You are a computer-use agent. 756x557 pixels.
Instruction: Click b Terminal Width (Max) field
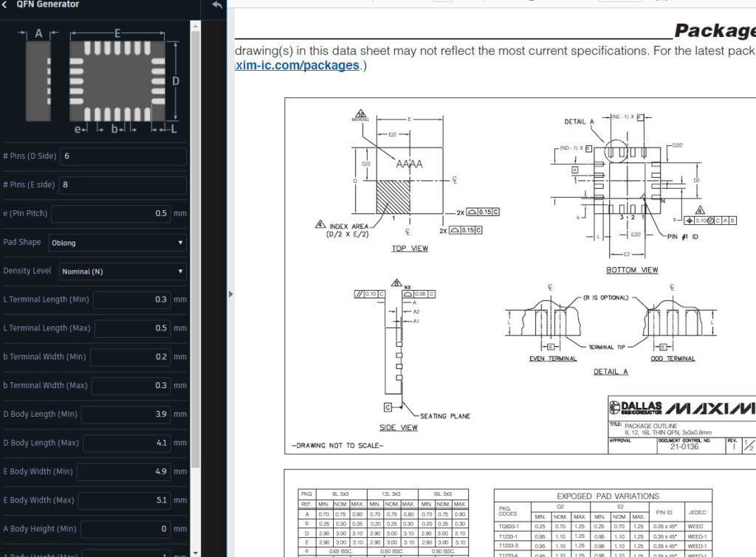click(x=131, y=385)
